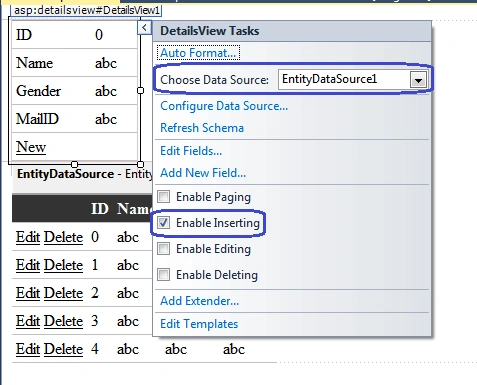Uncheck Enable Inserting checkbox
Image resolution: width=477 pixels, height=385 pixels.
164,223
